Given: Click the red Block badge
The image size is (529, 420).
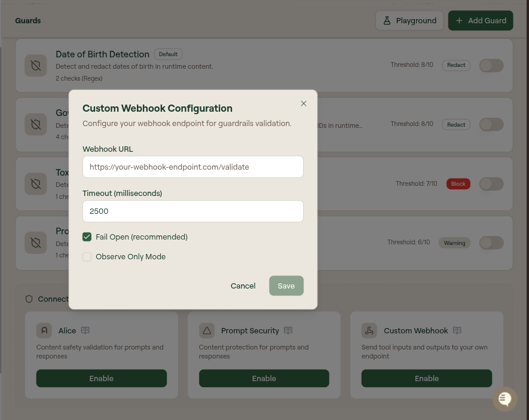Looking at the screenshot, I should coord(458,184).
